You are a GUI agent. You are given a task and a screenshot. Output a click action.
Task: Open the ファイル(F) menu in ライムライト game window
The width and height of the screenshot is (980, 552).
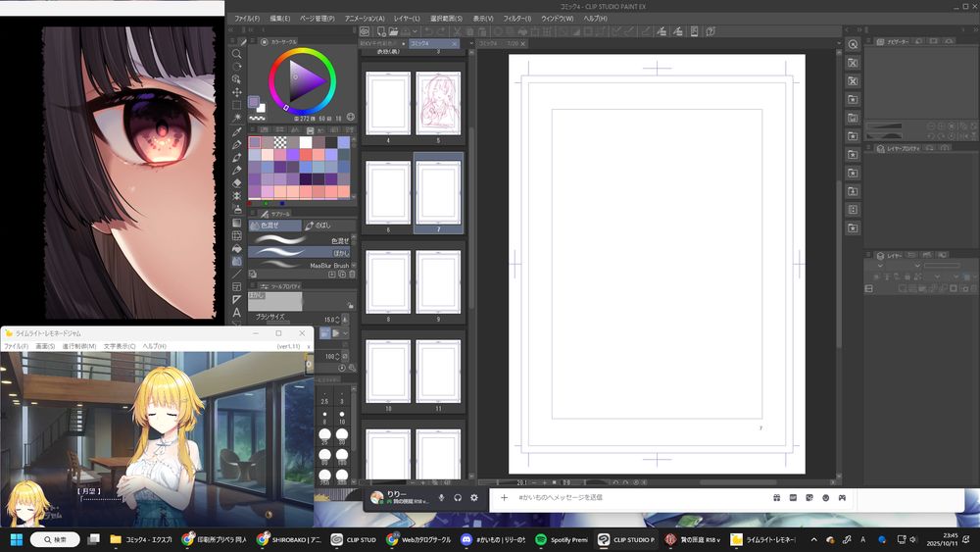tap(17, 346)
